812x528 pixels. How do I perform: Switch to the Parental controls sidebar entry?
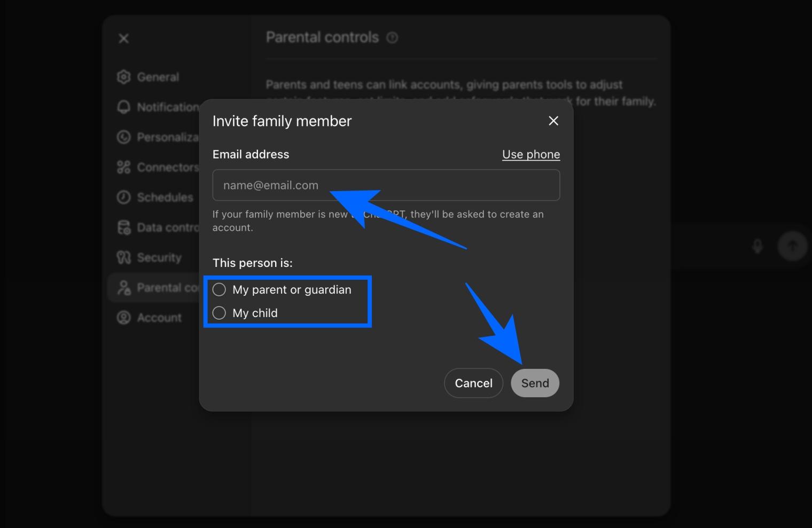point(155,287)
